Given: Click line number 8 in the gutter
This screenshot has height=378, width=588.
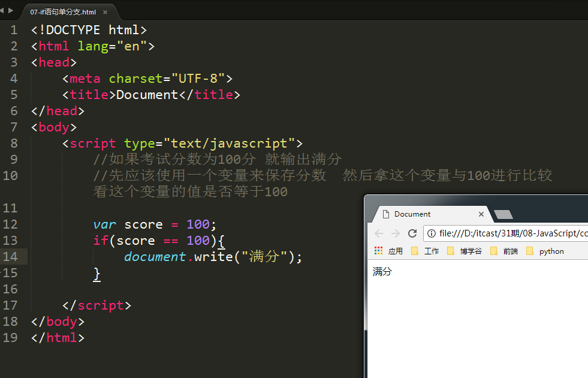Looking at the screenshot, I should pos(14,143).
